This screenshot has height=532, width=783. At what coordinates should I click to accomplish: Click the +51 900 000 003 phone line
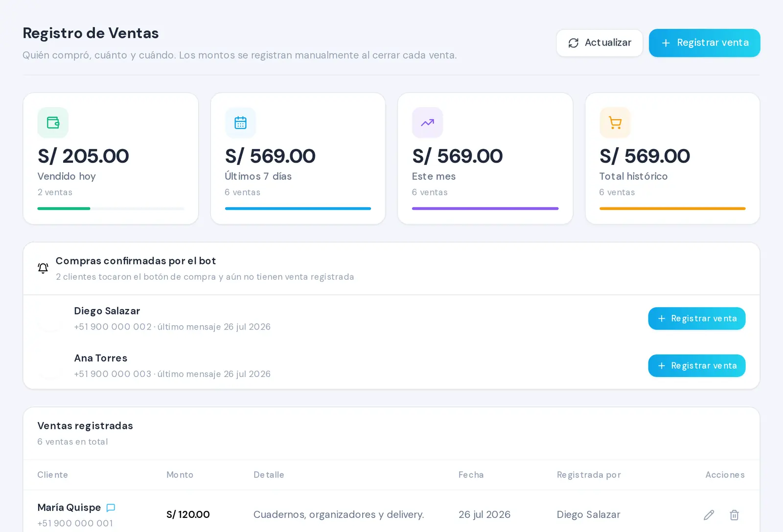(x=172, y=374)
